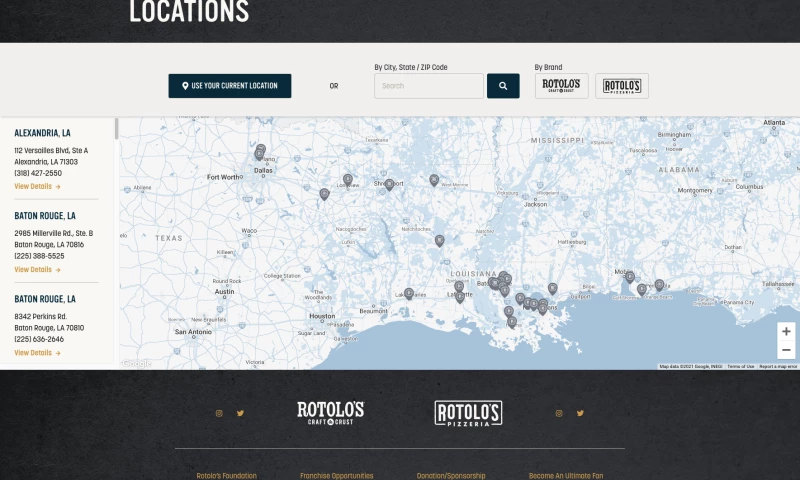Screen dimensions: 800x480
Task: Select the map pin near Pensacola
Action: coord(659,285)
